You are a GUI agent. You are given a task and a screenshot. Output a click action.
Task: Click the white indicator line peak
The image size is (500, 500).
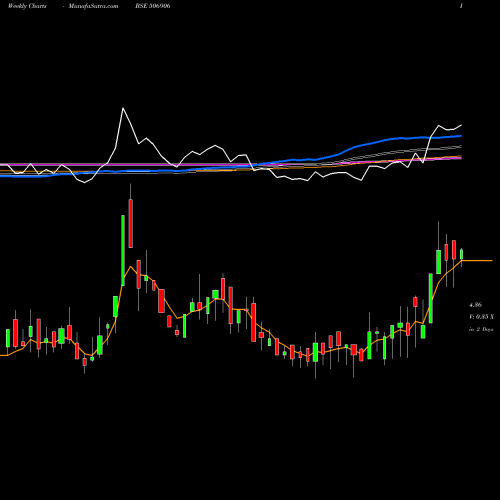point(123,108)
